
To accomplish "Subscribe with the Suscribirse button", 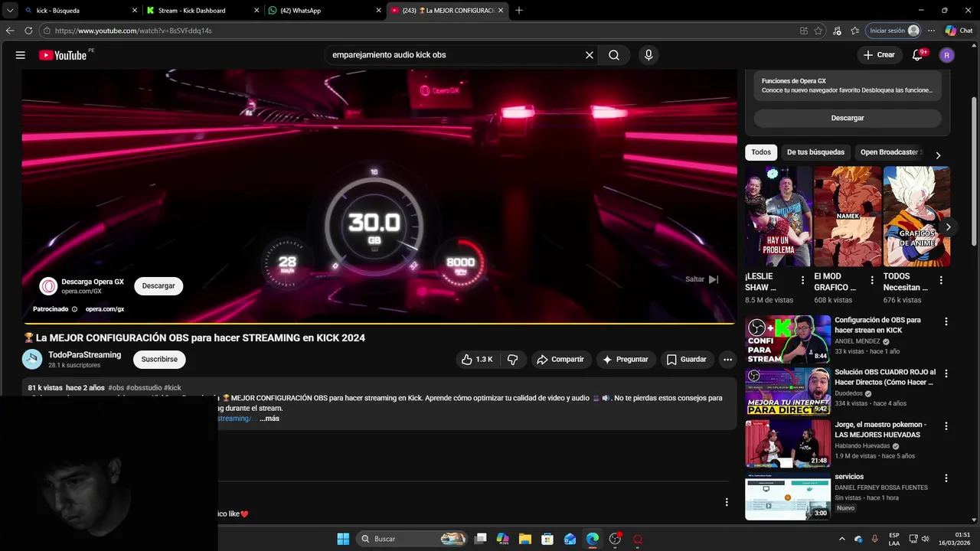I will point(159,360).
